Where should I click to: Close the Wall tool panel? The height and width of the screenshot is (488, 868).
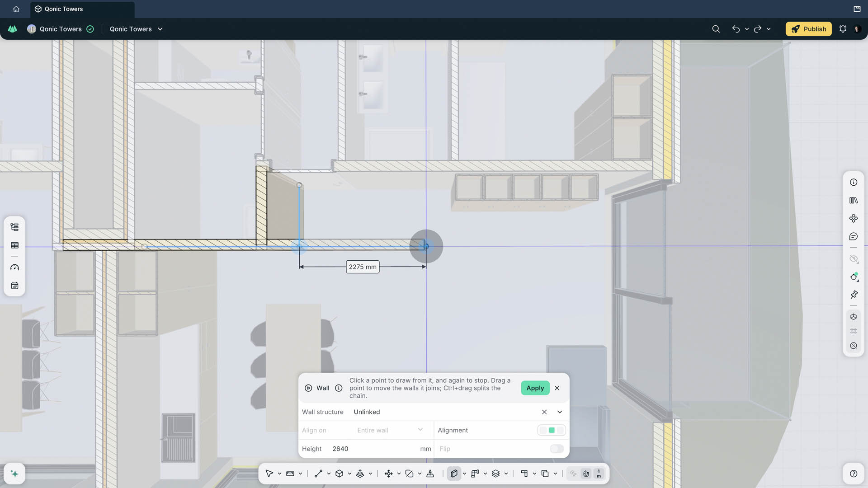[557, 388]
